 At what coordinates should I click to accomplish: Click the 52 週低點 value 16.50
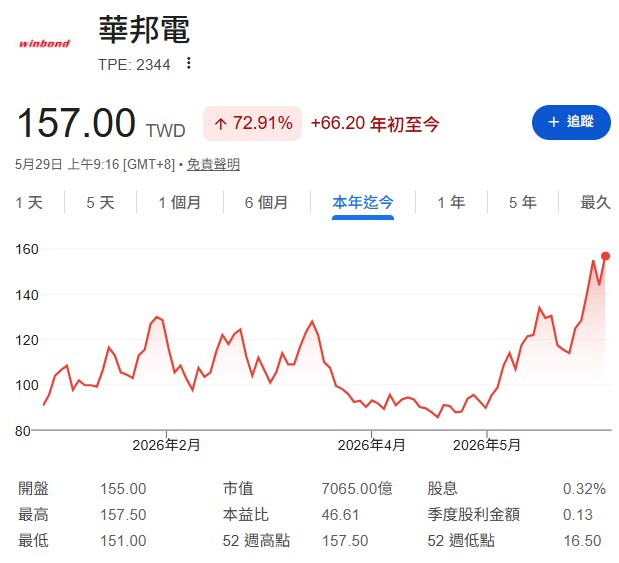pos(582,541)
